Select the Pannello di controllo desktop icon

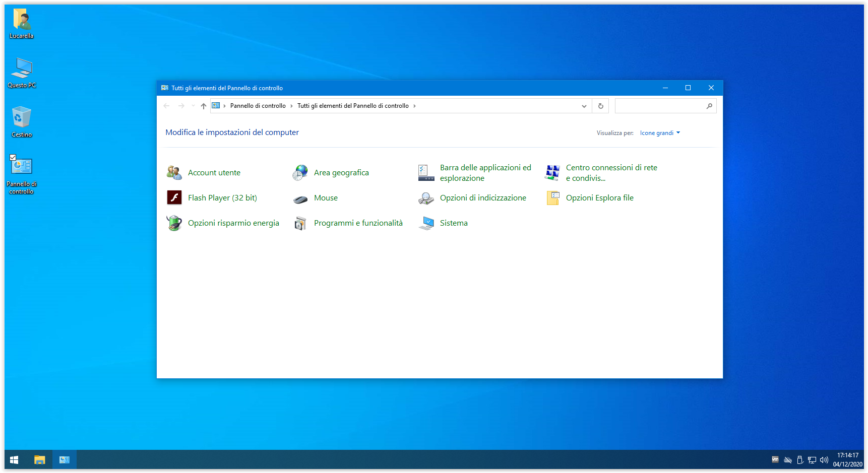(x=22, y=166)
